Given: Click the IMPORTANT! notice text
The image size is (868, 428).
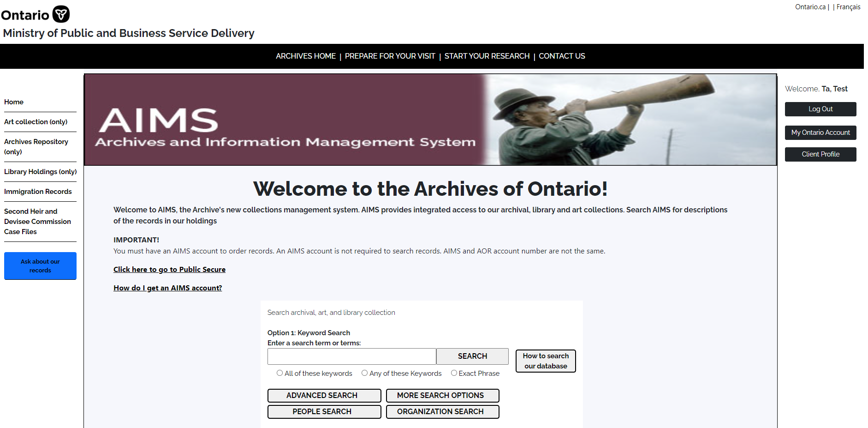Looking at the screenshot, I should pos(136,240).
